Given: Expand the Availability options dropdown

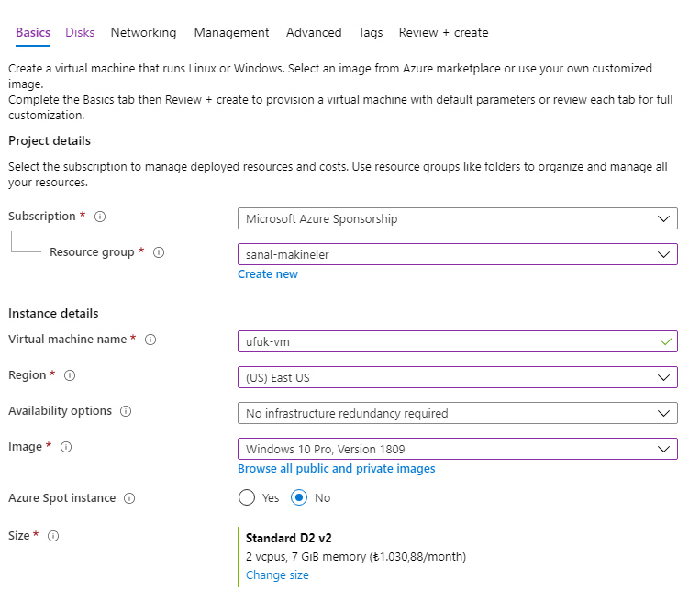Looking at the screenshot, I should coord(458,413).
